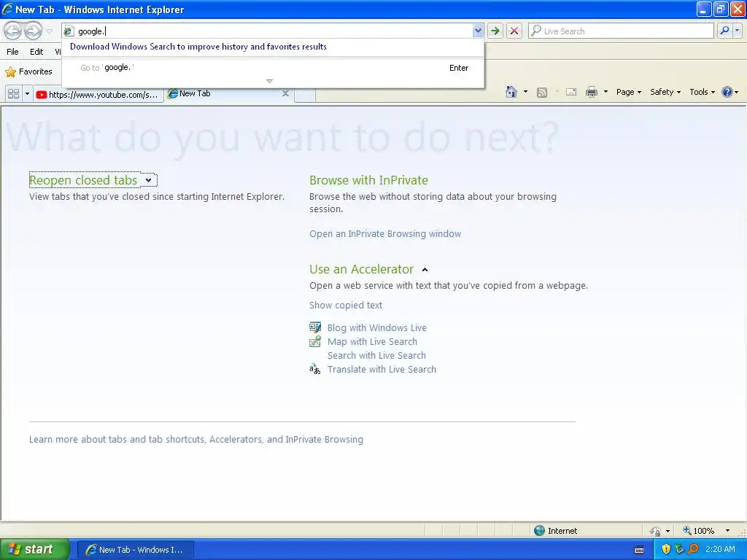This screenshot has width=747, height=560.
Task: Click Map with Live Search accelerator
Action: [372, 341]
